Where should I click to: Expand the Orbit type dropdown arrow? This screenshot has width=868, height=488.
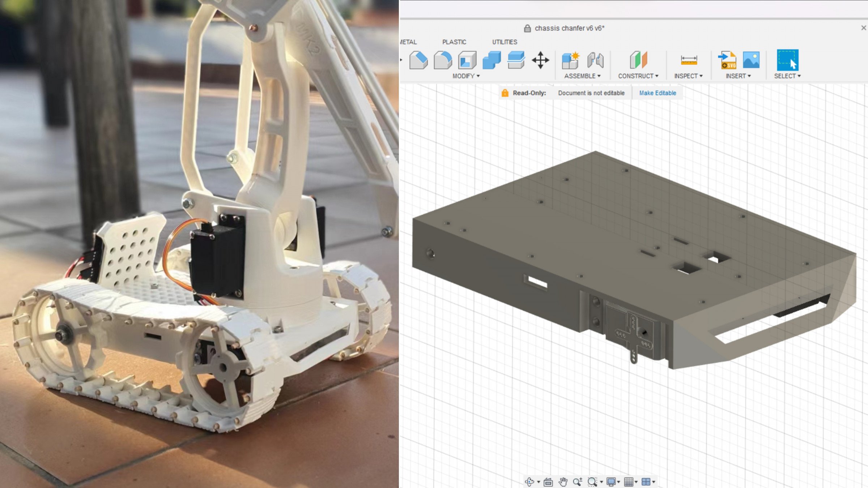click(x=539, y=482)
